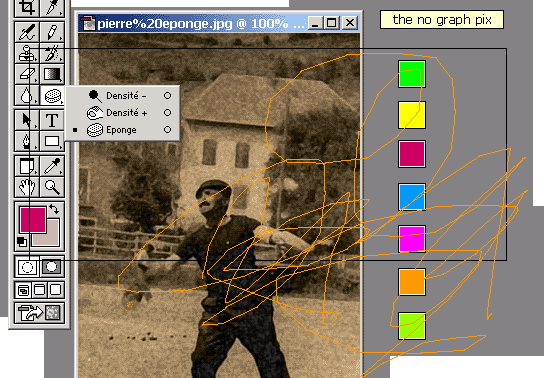Choose Densité – from the tool flyout

(122, 96)
